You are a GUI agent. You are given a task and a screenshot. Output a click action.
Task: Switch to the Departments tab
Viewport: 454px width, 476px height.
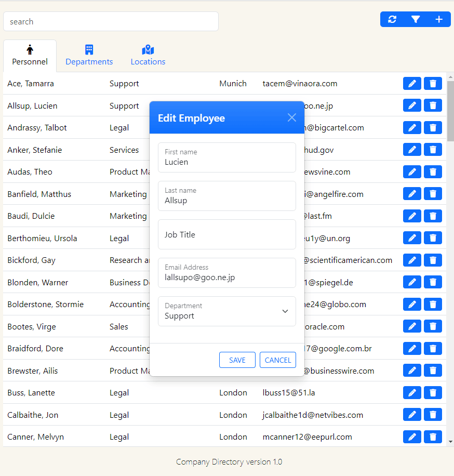tap(89, 56)
